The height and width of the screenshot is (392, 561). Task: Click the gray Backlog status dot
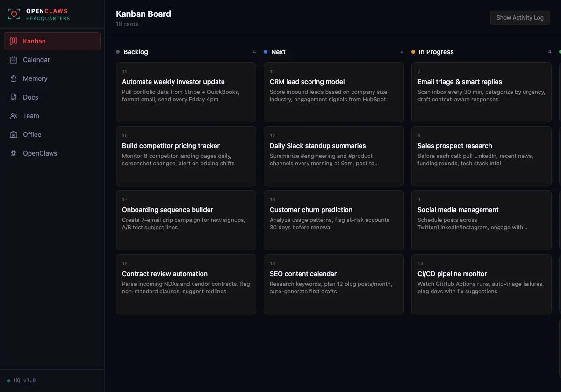(x=118, y=52)
